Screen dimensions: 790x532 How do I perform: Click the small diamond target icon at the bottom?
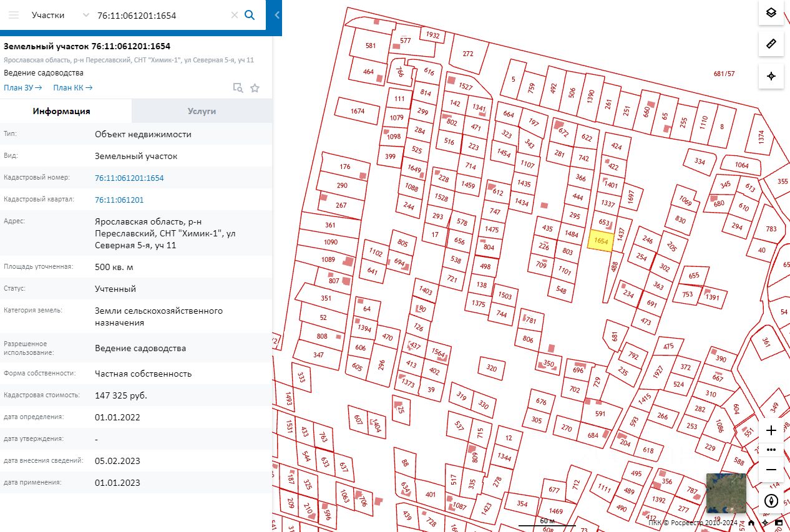(x=765, y=523)
